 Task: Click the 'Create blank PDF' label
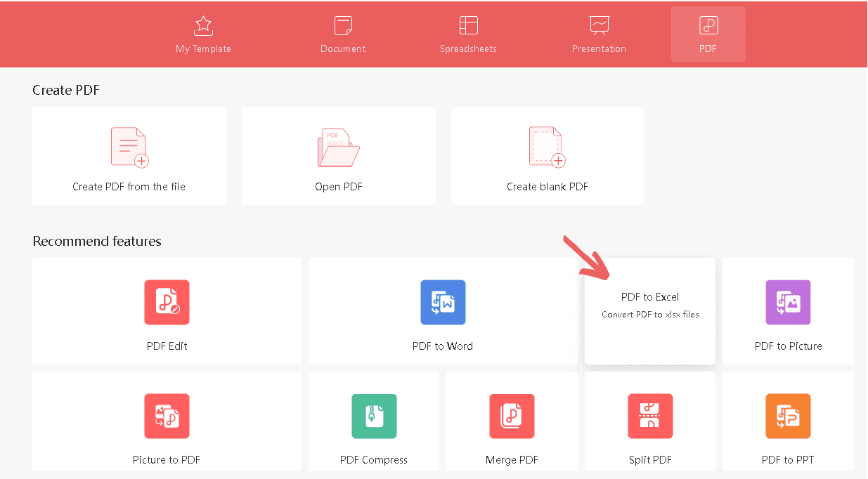[x=548, y=187]
